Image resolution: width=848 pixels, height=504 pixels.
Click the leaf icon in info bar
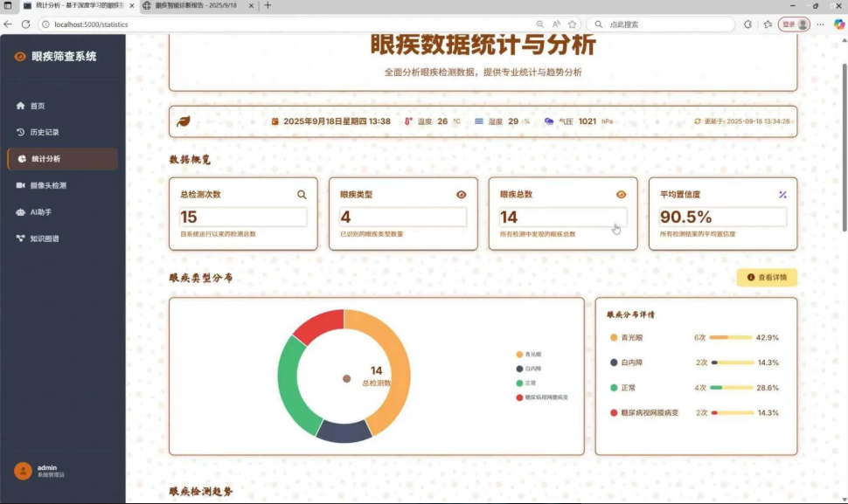point(184,121)
